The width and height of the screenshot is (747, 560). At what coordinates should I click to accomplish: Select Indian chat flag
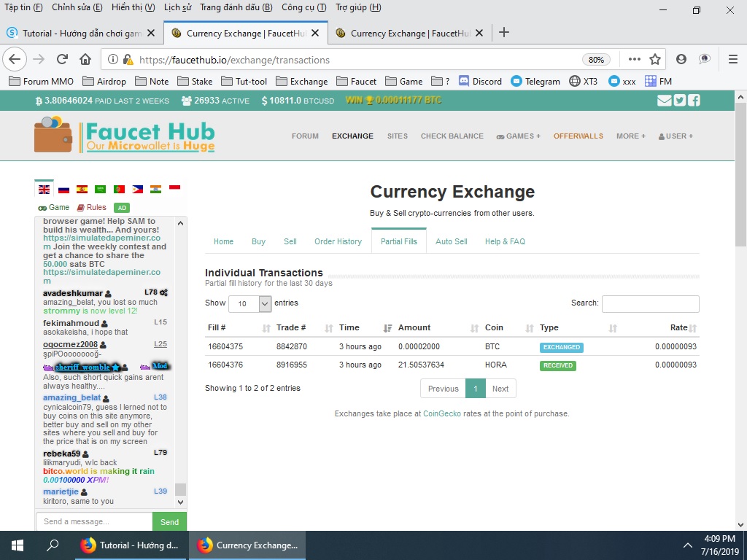pyautogui.click(x=156, y=189)
